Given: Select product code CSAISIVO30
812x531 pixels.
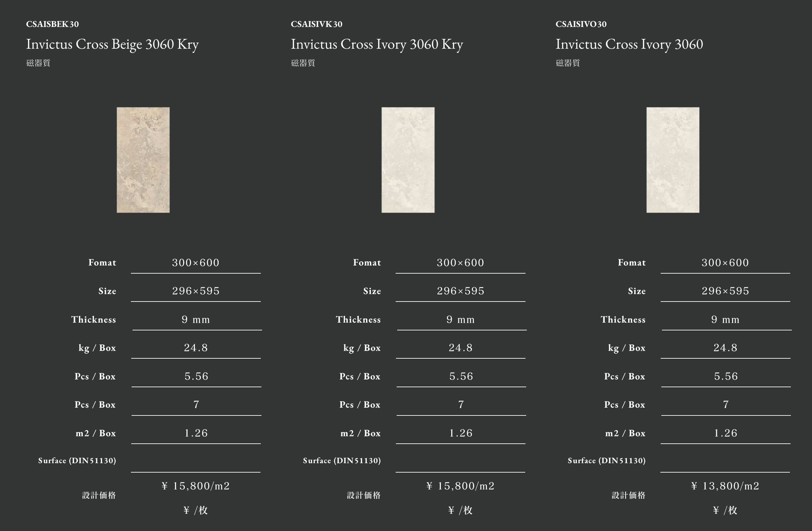Looking at the screenshot, I should (581, 24).
